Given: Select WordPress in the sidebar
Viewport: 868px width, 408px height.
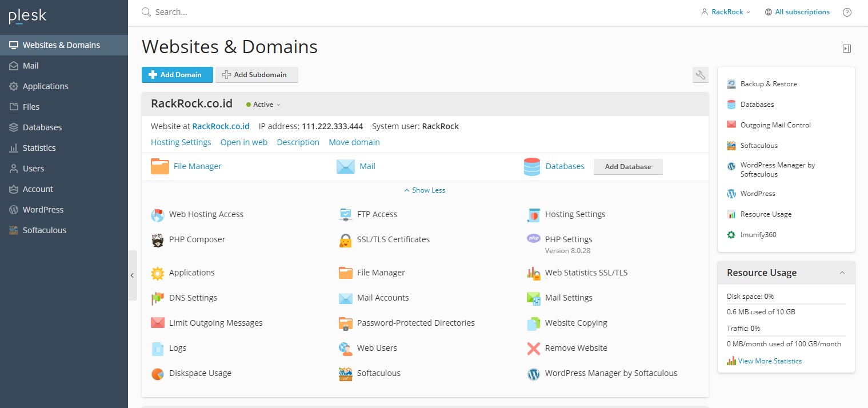Looking at the screenshot, I should click(x=64, y=210).
